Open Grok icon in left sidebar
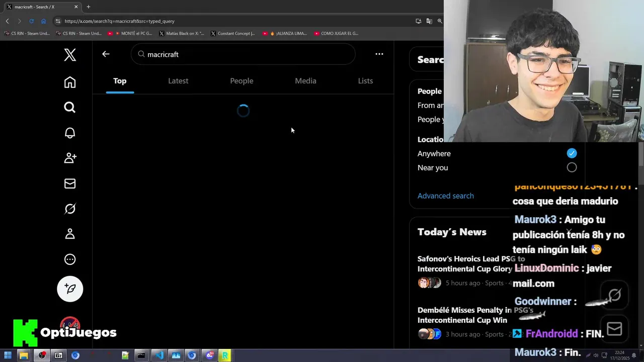Screen dimensions: 644x362 [70, 209]
